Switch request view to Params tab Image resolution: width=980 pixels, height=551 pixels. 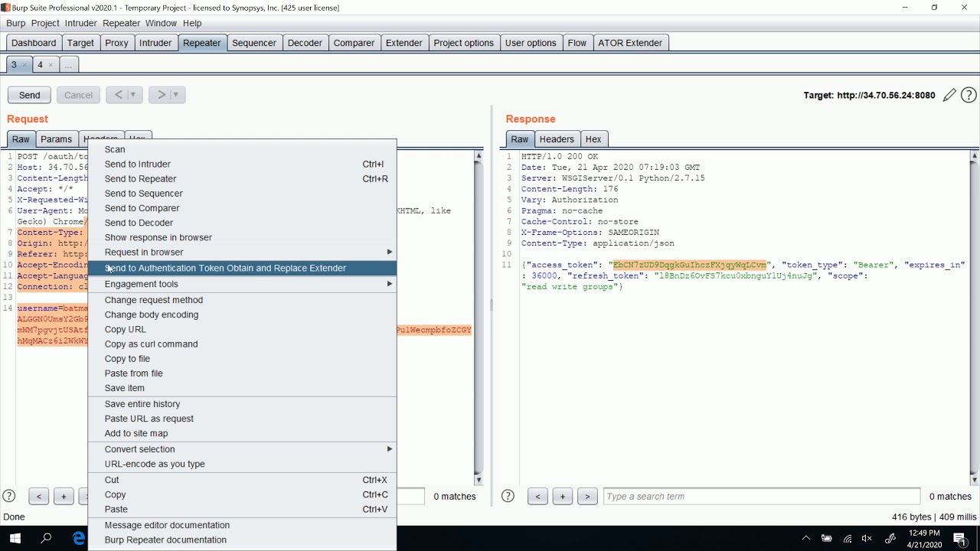[x=56, y=139]
